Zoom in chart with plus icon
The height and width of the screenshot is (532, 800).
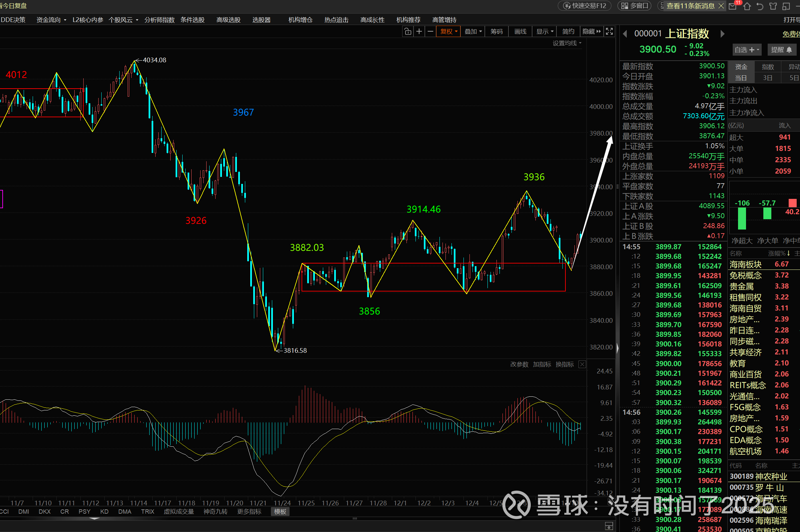[x=419, y=32]
